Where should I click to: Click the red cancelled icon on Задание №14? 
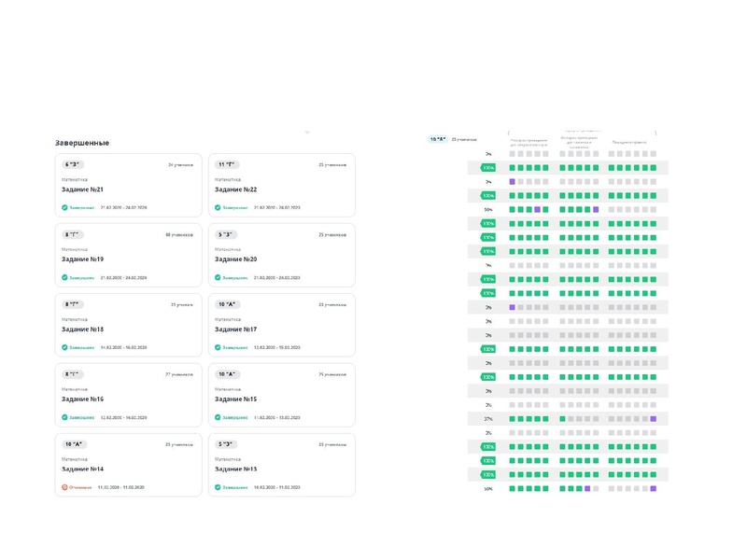pos(64,487)
